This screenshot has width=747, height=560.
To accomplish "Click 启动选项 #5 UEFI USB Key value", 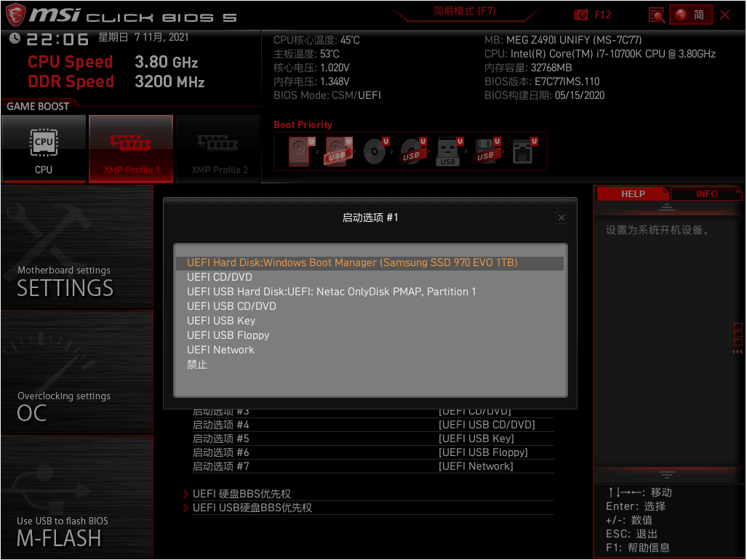I will click(x=476, y=439).
